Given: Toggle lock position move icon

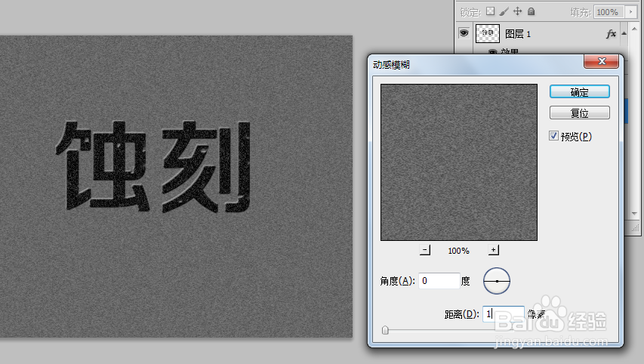Looking at the screenshot, I should point(517,11).
